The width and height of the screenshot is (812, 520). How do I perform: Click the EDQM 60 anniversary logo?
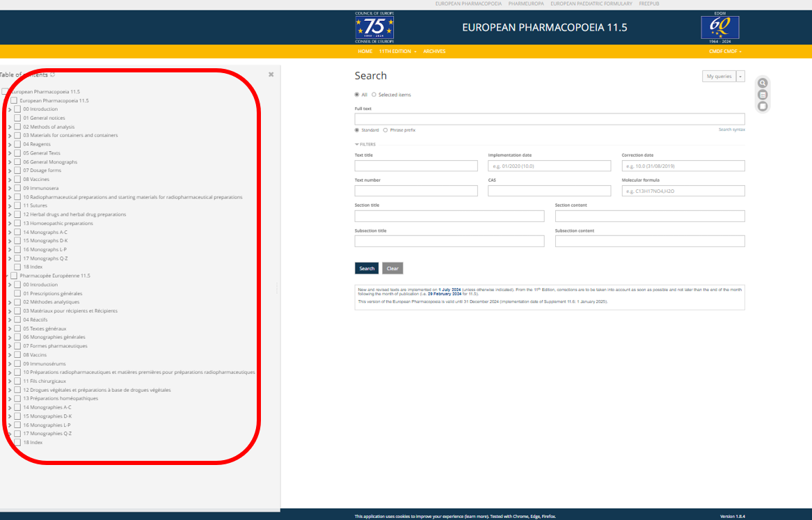coord(720,27)
